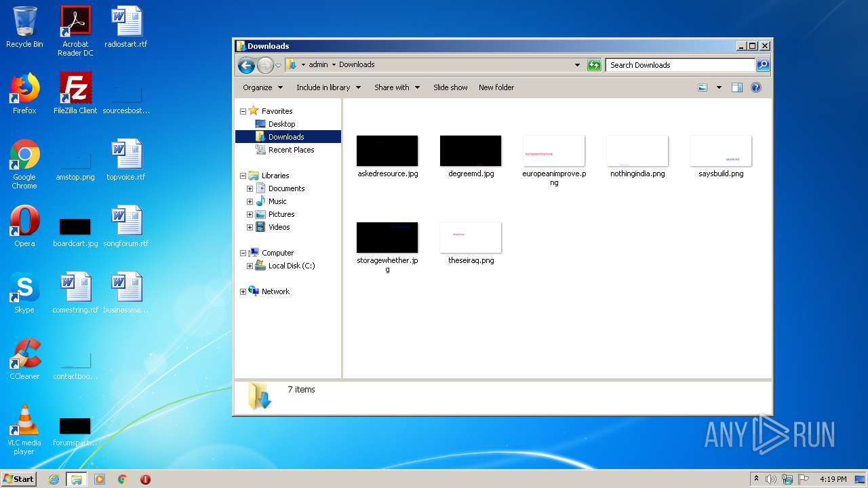Expand the Documents library node
Viewport: 868px width, 488px height.
pyautogui.click(x=250, y=188)
